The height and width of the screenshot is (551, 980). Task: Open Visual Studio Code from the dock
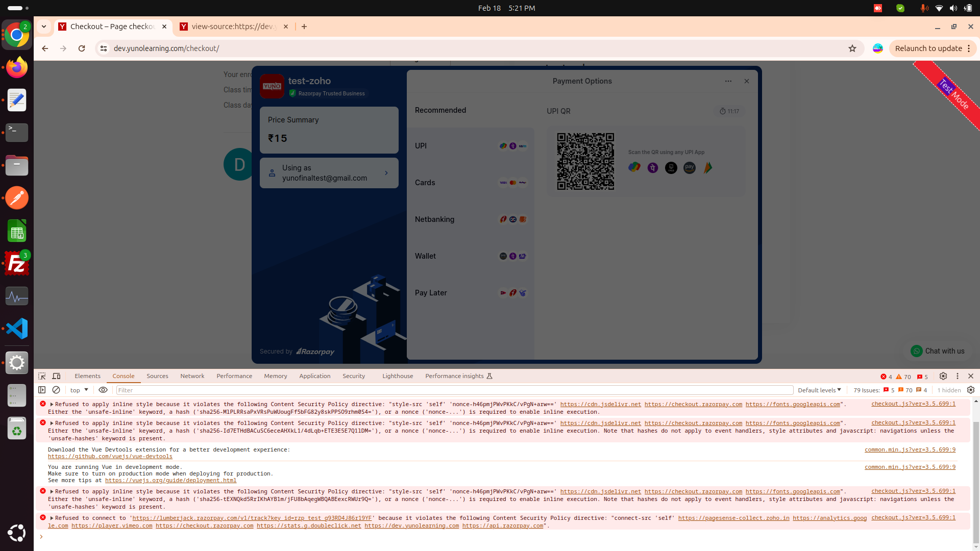(x=17, y=329)
